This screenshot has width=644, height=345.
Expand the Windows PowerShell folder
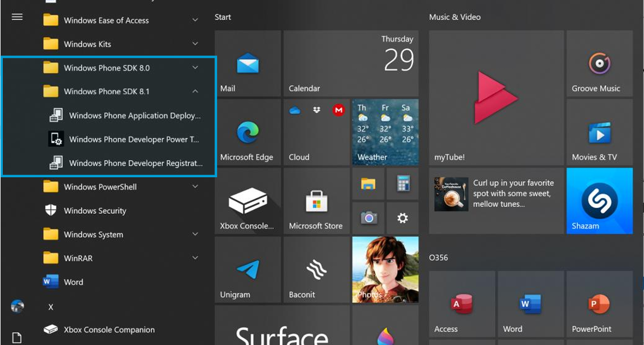(x=195, y=187)
